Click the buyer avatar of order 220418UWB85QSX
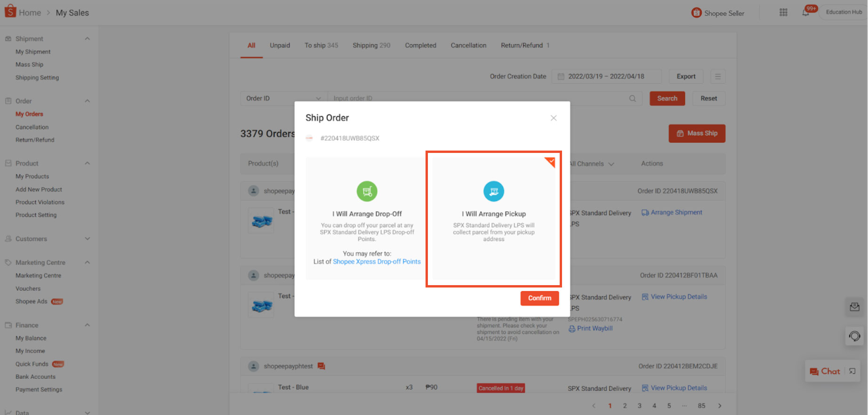Screen dimensions: 868x415 (x=253, y=191)
